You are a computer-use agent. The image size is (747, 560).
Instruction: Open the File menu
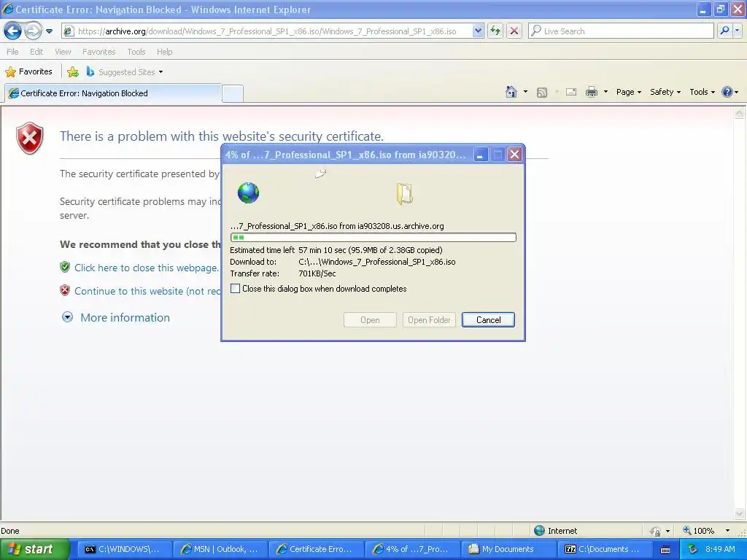pos(12,52)
